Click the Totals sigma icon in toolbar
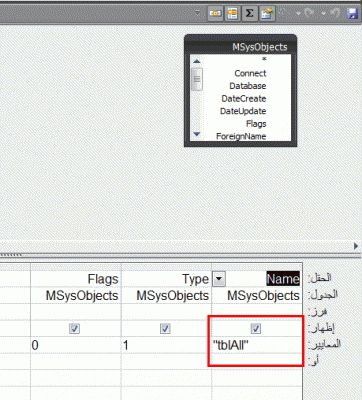 click(x=250, y=13)
